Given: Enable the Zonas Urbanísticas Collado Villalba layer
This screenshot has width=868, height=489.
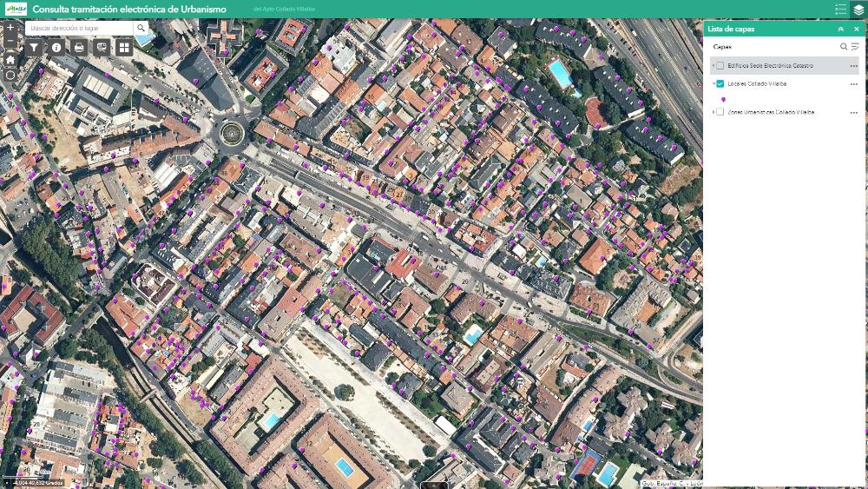Looking at the screenshot, I should (720, 112).
